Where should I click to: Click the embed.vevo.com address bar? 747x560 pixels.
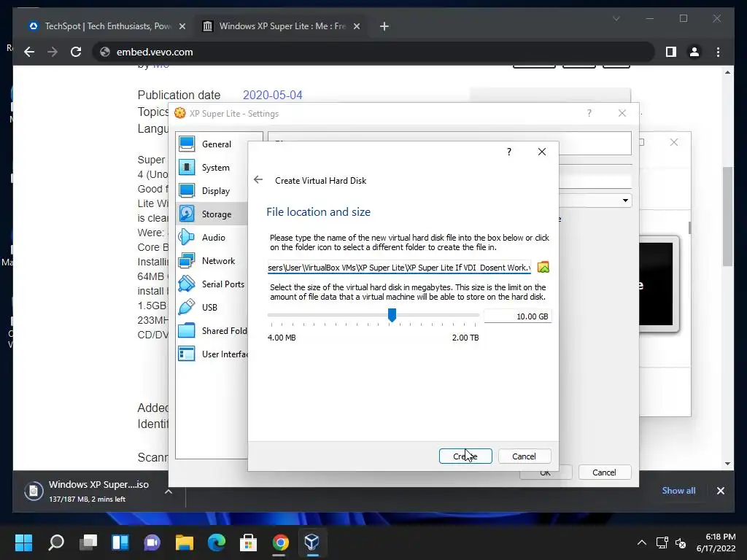373,52
